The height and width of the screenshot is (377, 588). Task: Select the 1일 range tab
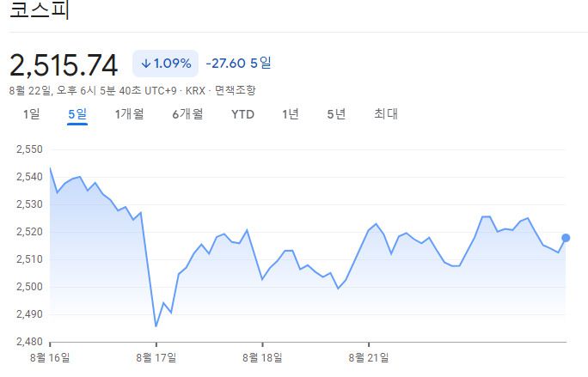[x=32, y=114]
